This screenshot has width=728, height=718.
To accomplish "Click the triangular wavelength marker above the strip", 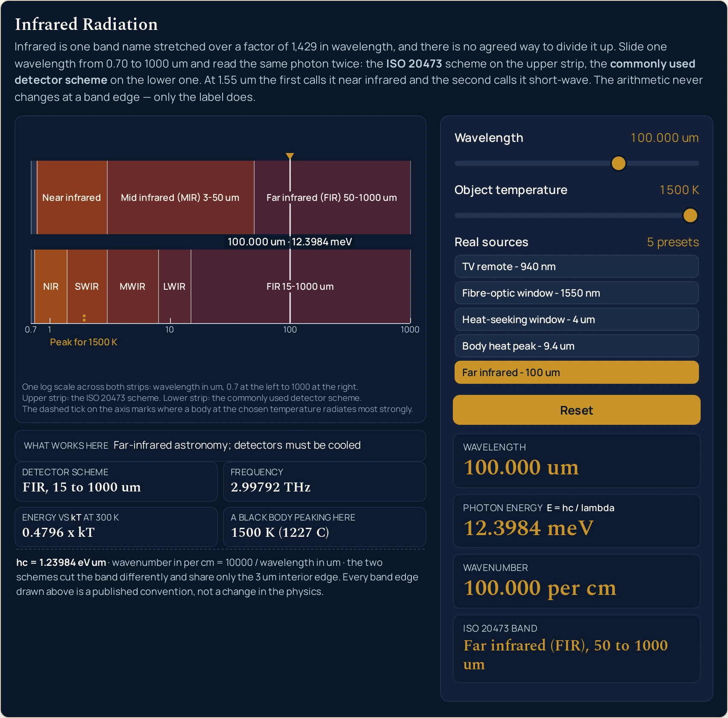I will (x=290, y=156).
